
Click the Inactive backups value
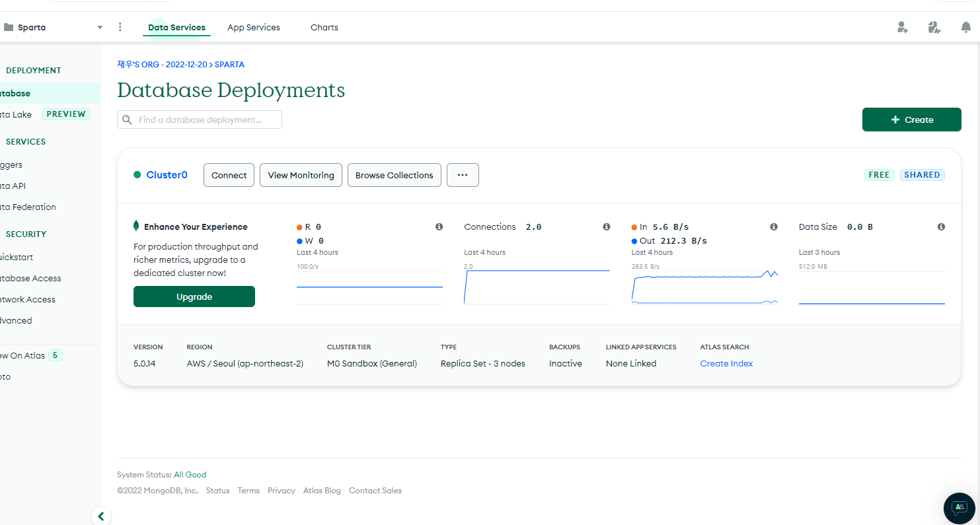(x=566, y=363)
